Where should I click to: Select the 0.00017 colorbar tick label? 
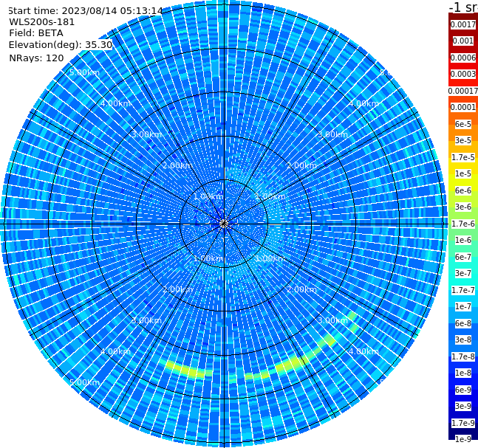(463, 91)
